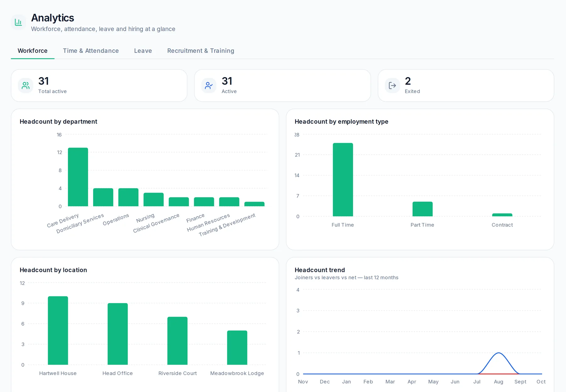This screenshot has height=392, width=566.
Task: Click the Contract axis label
Action: tap(502, 225)
